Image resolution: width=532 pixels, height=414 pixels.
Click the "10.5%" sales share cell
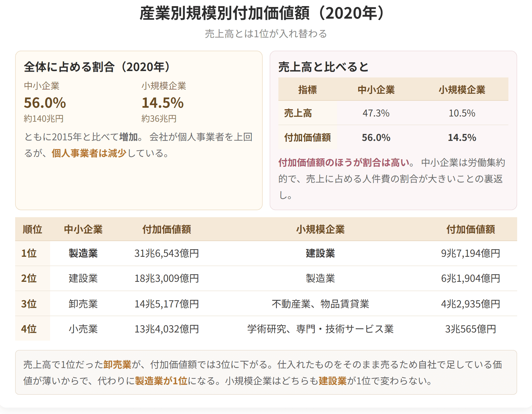coord(462,113)
